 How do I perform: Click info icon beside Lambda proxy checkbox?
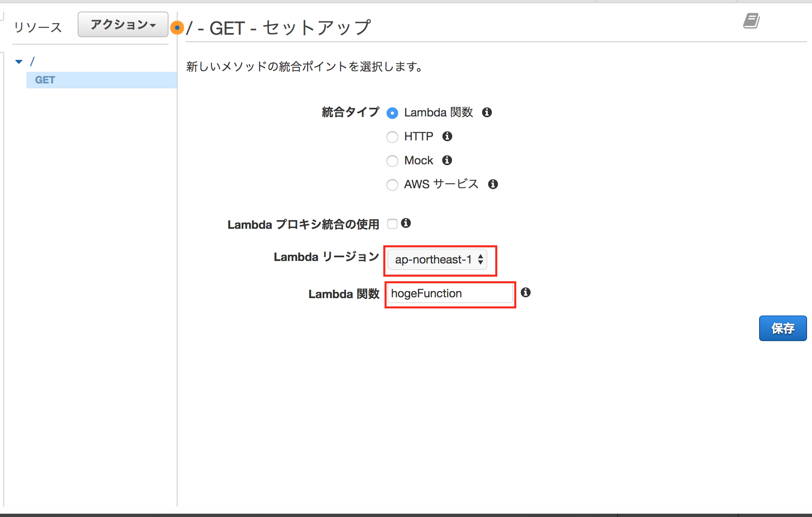pyautogui.click(x=406, y=223)
